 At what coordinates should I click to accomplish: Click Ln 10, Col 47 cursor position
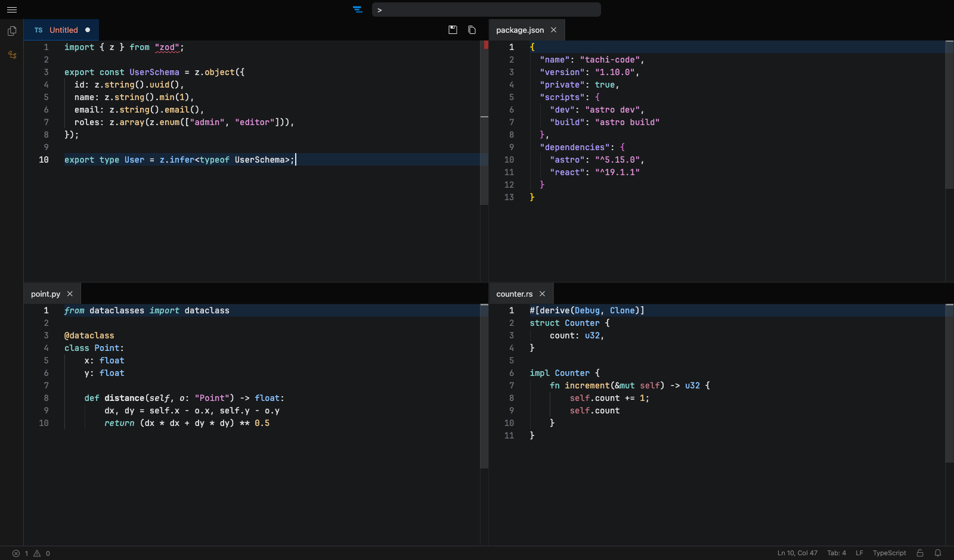tap(797, 553)
